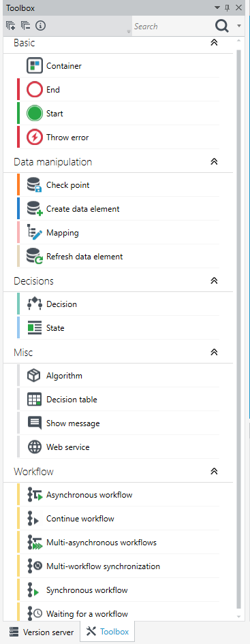Choose the Check point database icon

click(x=35, y=185)
